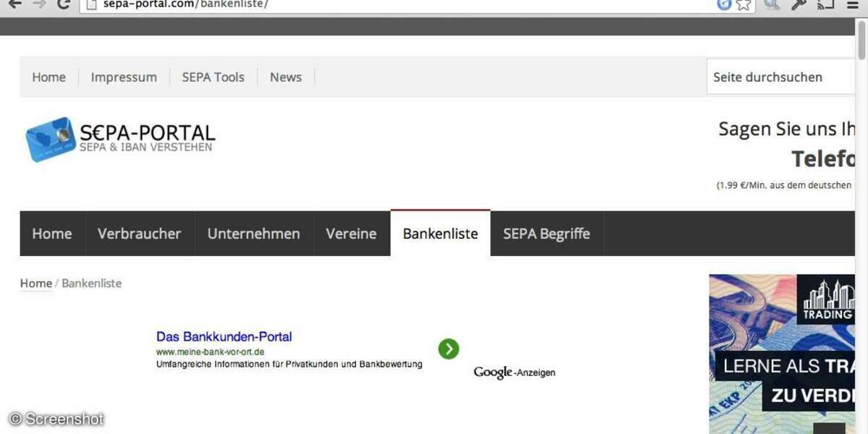This screenshot has width=868, height=434.
Task: Go to News in top navigation
Action: pos(286,77)
